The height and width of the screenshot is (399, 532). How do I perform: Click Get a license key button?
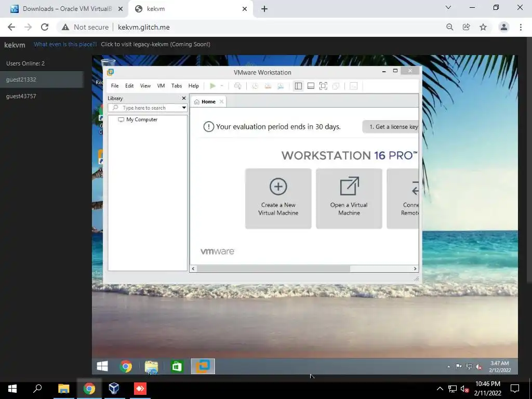(391, 127)
